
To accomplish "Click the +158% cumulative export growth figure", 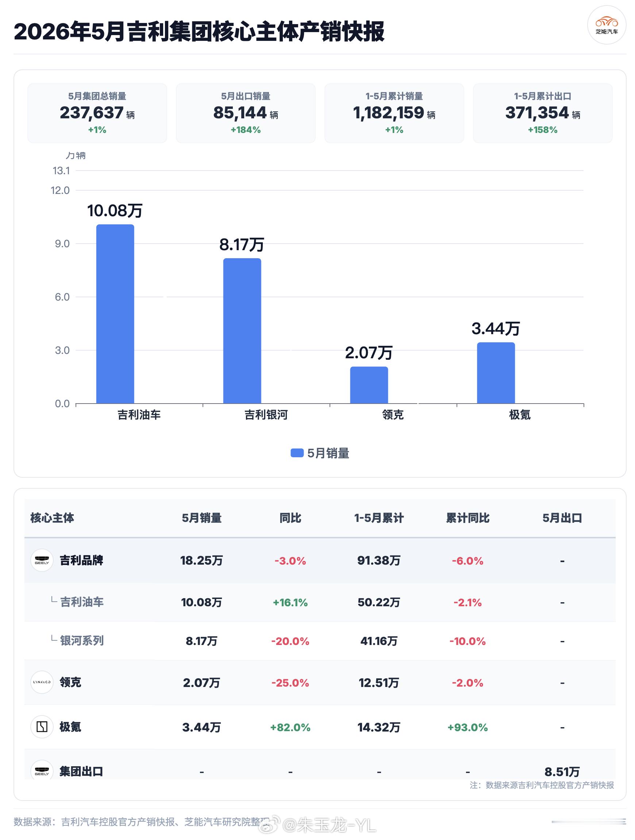I will coord(542,130).
